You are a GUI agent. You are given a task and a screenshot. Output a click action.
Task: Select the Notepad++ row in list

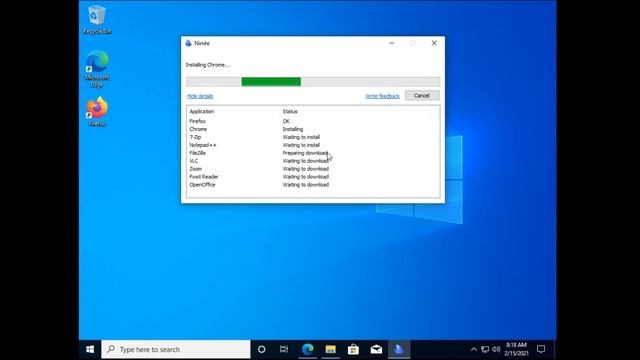coord(313,145)
